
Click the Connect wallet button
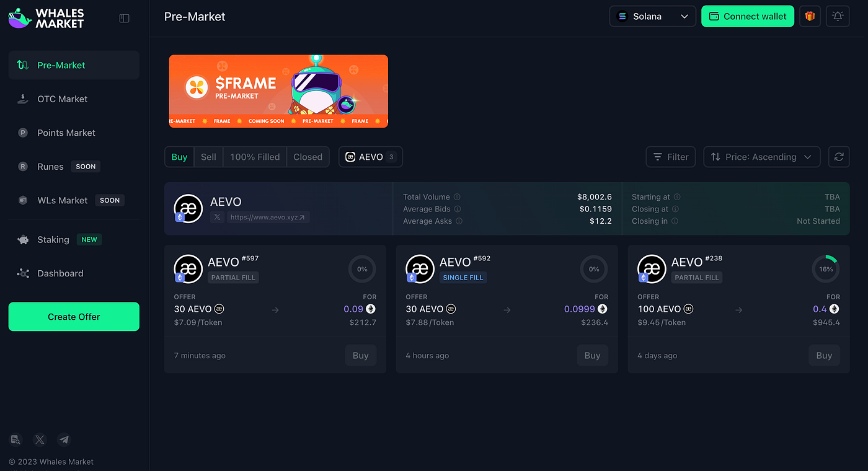(748, 16)
